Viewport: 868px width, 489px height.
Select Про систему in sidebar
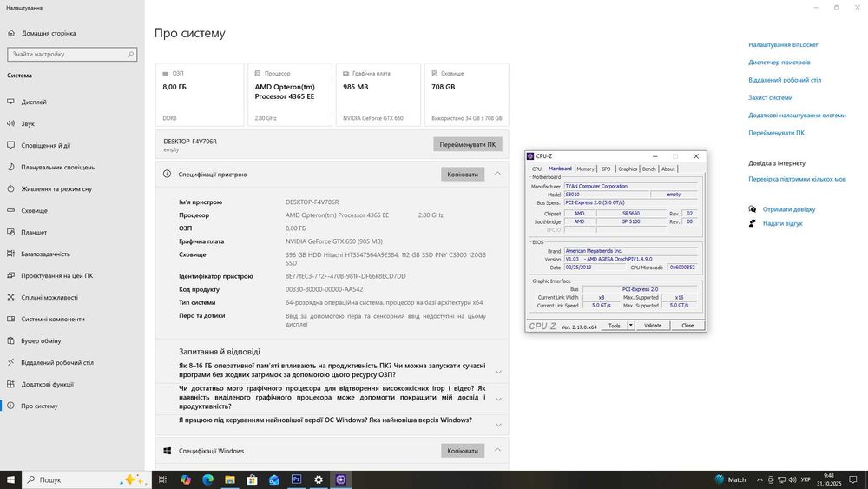(39, 406)
